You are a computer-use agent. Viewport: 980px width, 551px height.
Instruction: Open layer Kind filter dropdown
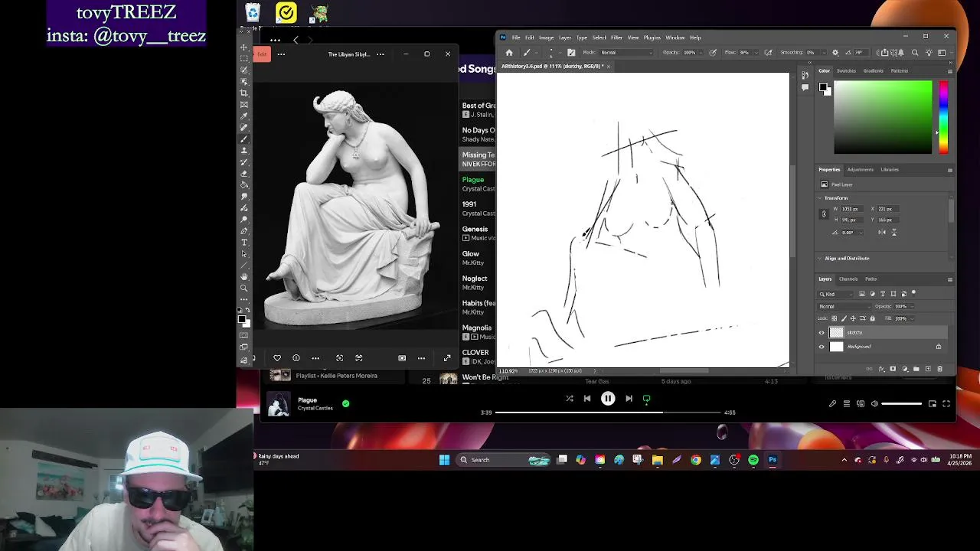[836, 294]
